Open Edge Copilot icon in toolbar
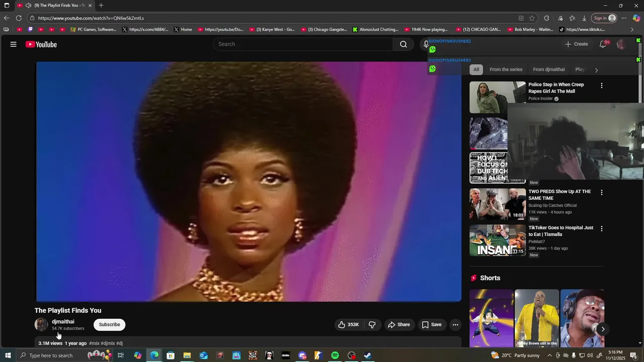Viewport: 644px width, 362px height. (636, 18)
